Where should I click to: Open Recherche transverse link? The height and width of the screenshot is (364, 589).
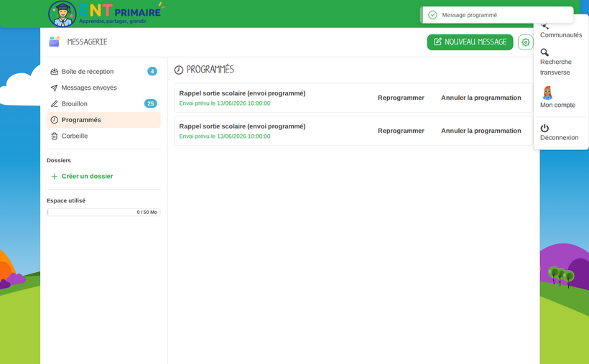[x=555, y=67]
